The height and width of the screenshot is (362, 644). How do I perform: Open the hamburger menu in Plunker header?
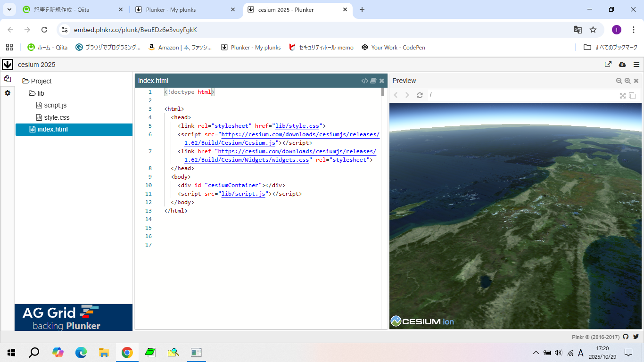coord(636,65)
